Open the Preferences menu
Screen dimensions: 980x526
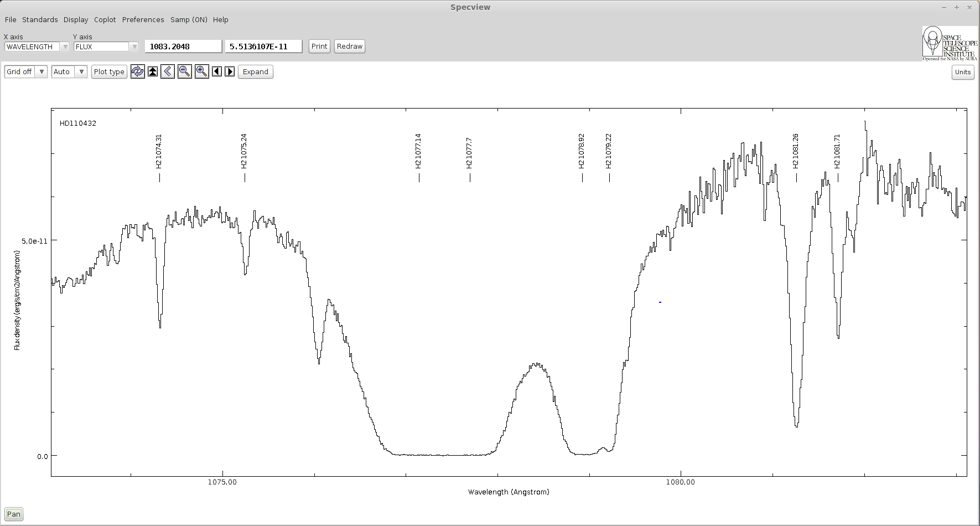pyautogui.click(x=143, y=19)
